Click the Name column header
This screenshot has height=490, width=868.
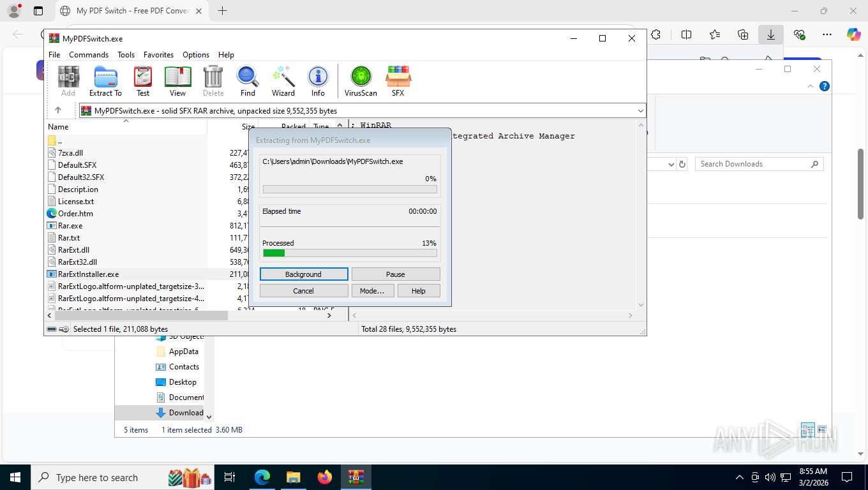point(126,126)
